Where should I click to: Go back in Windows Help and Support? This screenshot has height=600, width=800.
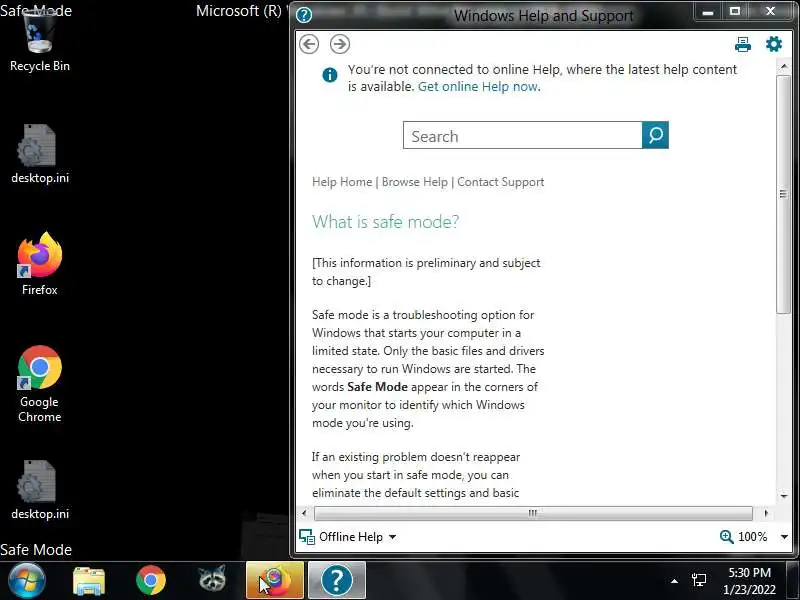pos(309,44)
